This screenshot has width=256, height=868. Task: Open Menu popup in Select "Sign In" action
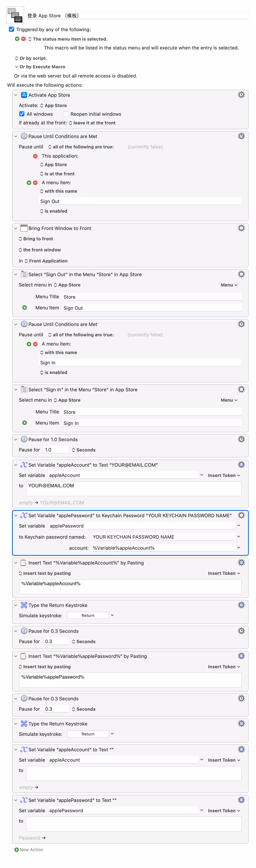click(229, 400)
